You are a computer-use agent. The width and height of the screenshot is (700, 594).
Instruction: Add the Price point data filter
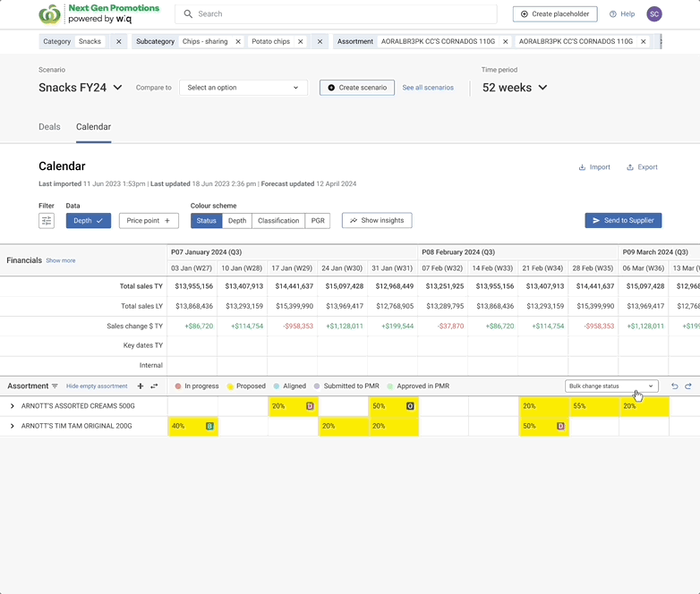pyautogui.click(x=149, y=220)
